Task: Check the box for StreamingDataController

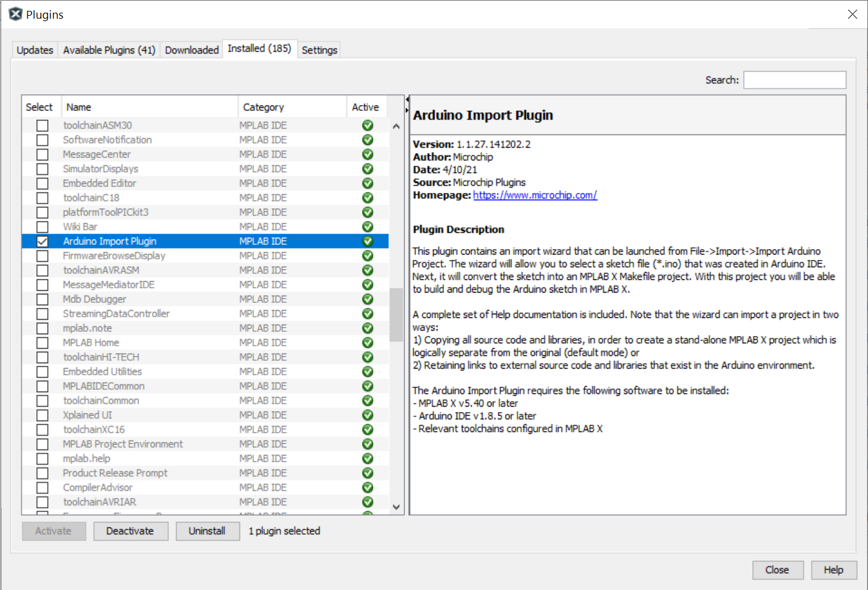Action: [x=42, y=314]
